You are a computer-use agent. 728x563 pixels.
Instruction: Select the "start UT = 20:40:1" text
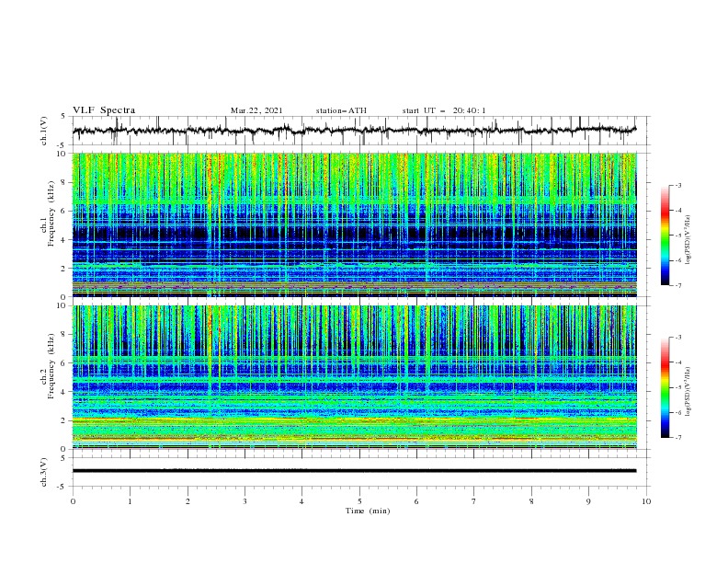click(443, 110)
